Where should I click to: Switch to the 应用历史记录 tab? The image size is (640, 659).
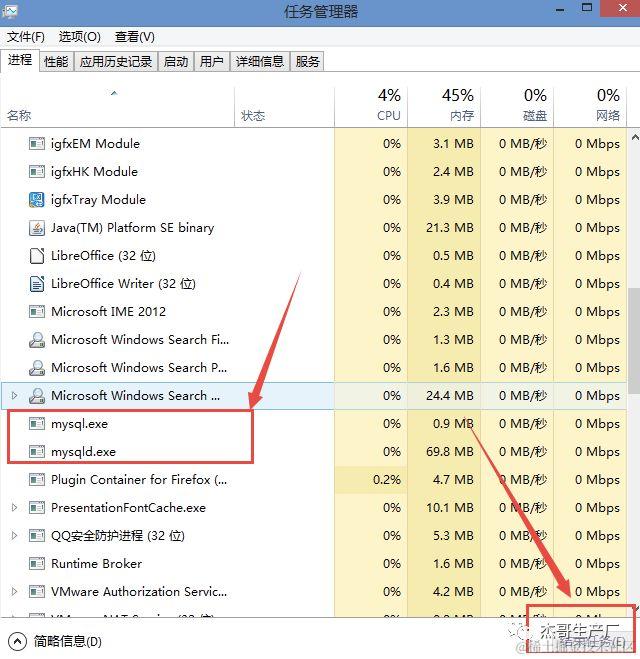tap(116, 62)
